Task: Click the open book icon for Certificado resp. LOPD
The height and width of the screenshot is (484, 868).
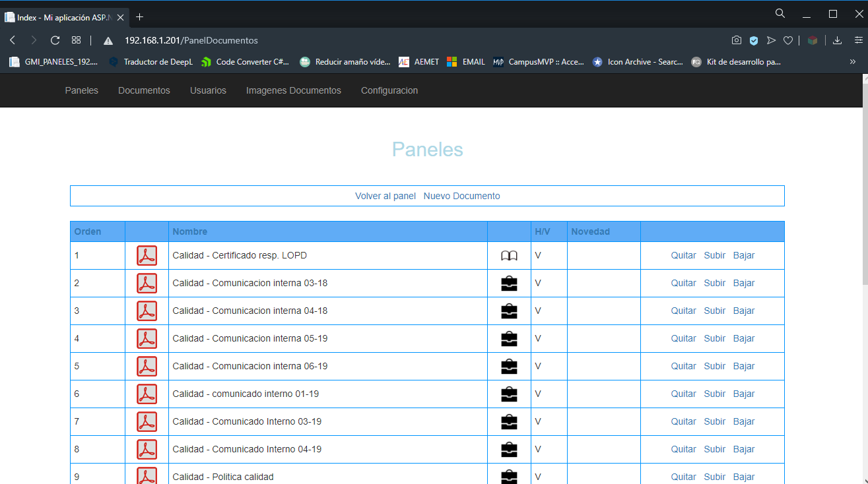Action: pyautogui.click(x=509, y=256)
